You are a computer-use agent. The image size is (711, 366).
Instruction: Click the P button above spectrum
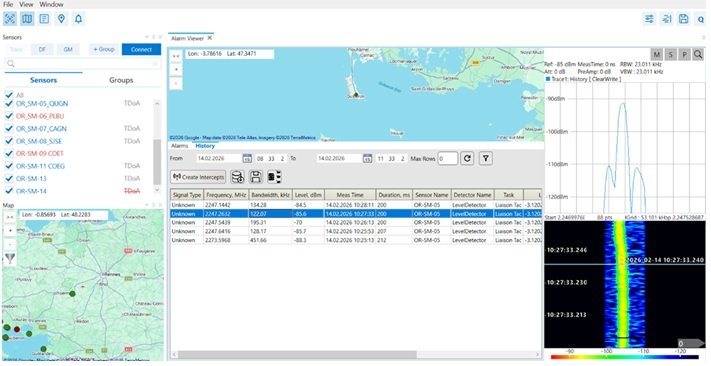coord(684,55)
